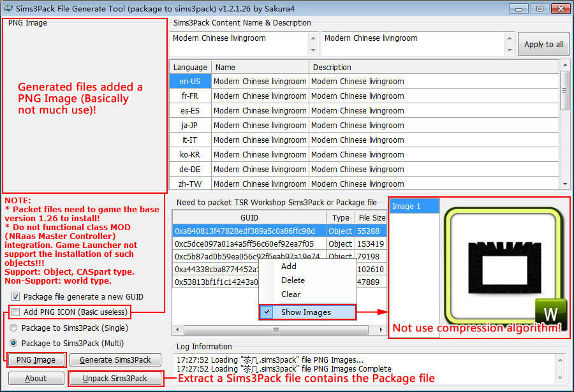
Task: Minimize the Sims3Pack tool window
Action: (519, 9)
